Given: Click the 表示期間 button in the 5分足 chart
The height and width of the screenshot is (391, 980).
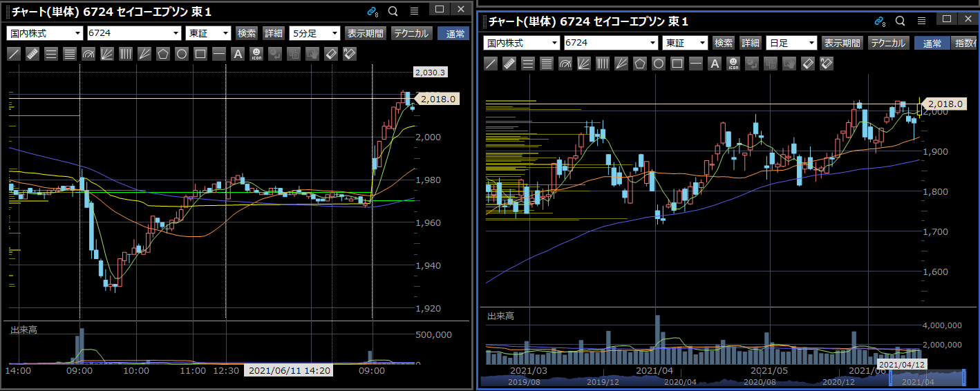Looking at the screenshot, I should (366, 33).
